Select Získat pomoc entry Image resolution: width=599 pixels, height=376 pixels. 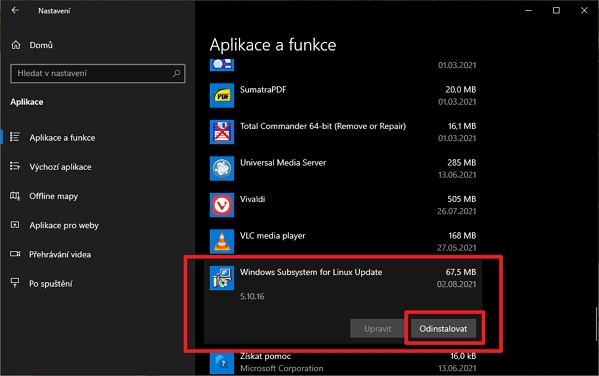[266, 356]
